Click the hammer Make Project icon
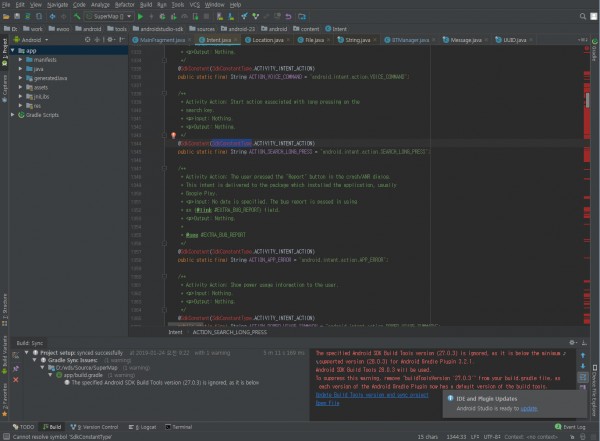The height and width of the screenshot is (441, 600). click(77, 16)
